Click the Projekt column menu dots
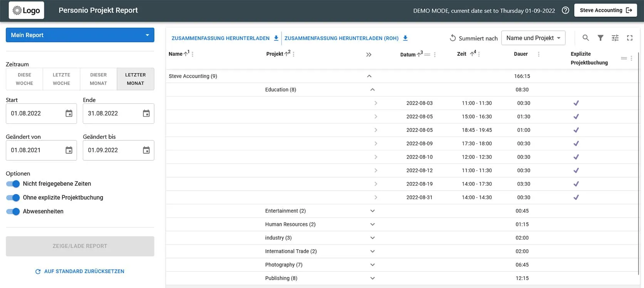This screenshot has width=644, height=288. [293, 54]
